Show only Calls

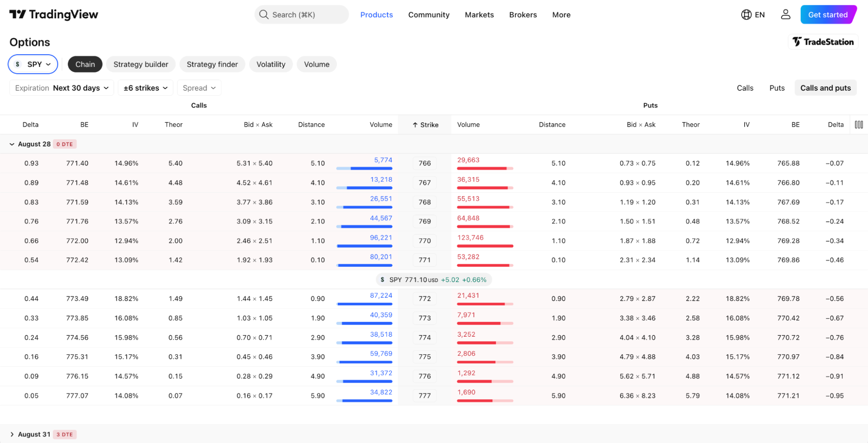pyautogui.click(x=745, y=88)
